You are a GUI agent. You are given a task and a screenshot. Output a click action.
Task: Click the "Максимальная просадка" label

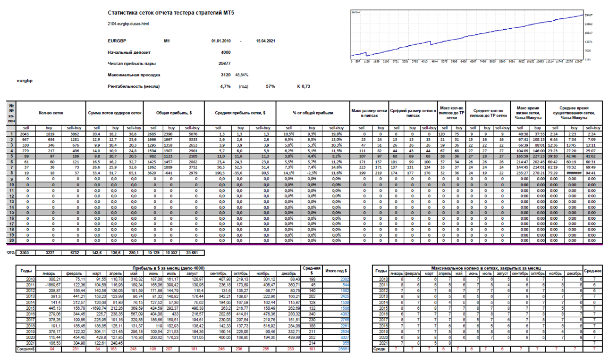click(x=134, y=74)
